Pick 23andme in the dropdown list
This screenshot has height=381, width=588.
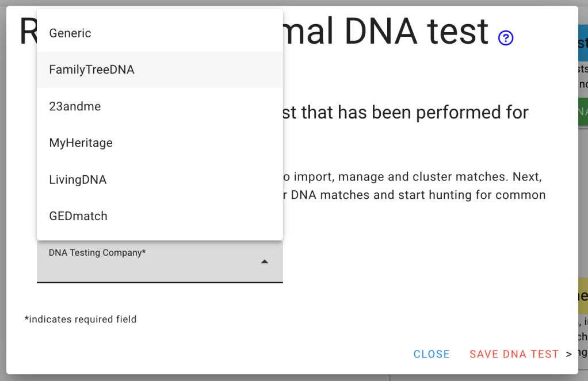tap(75, 106)
